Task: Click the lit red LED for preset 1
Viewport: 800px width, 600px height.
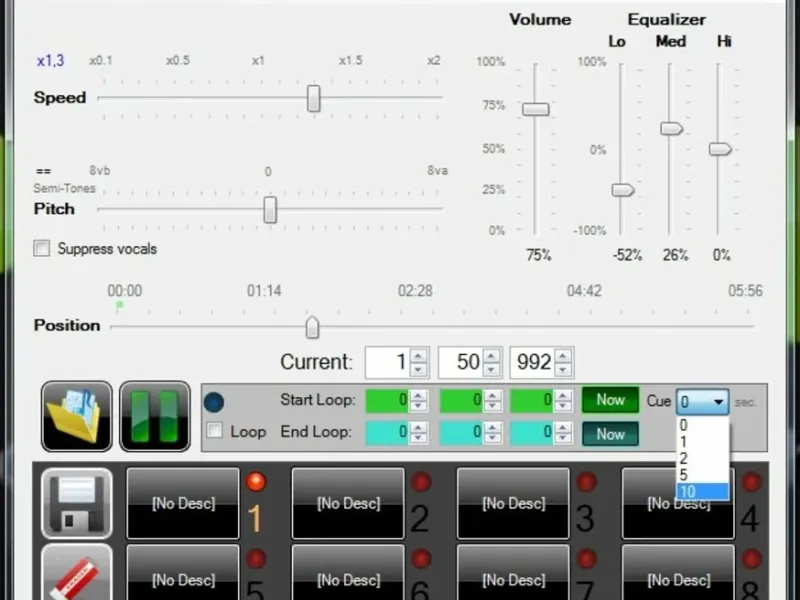Action: [x=256, y=482]
